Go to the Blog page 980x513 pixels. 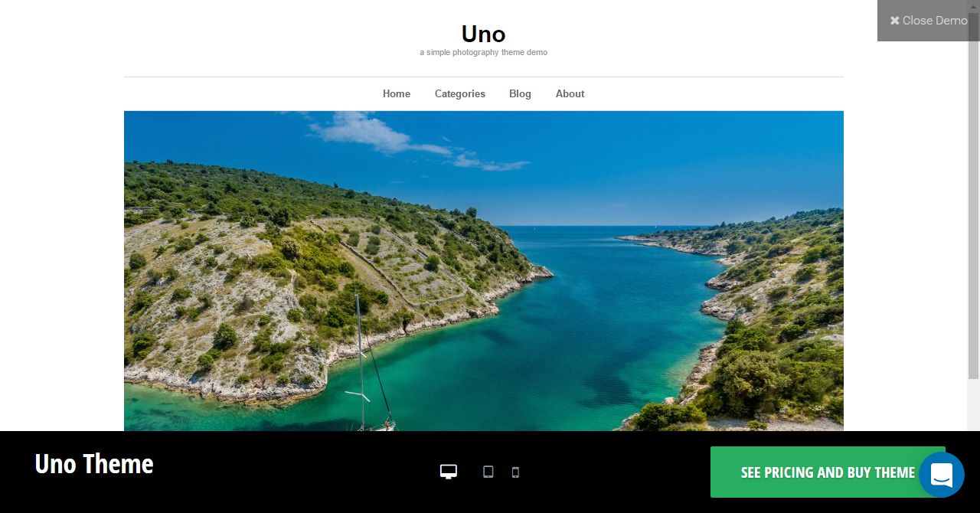click(x=520, y=93)
